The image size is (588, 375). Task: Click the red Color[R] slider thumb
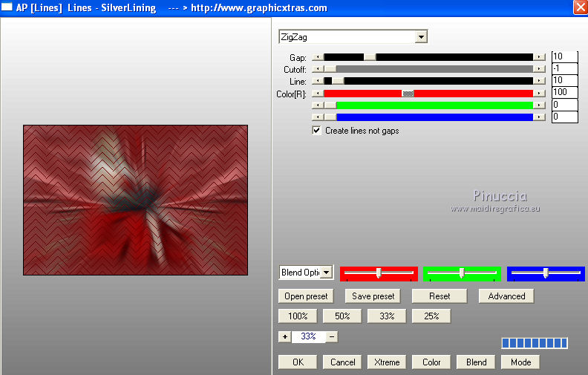tap(408, 94)
